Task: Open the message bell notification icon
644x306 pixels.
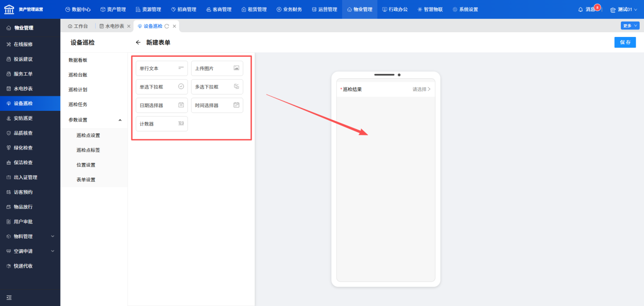Action: coord(581,9)
